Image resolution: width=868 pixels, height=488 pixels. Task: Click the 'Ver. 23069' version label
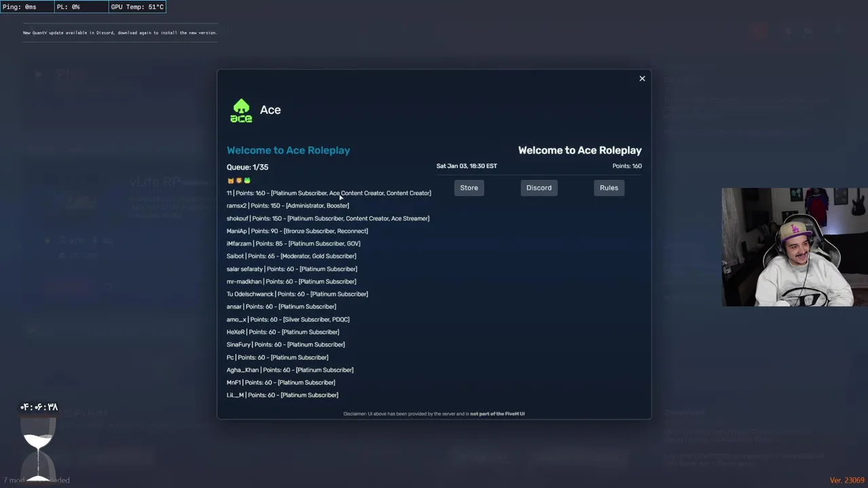[x=847, y=480]
